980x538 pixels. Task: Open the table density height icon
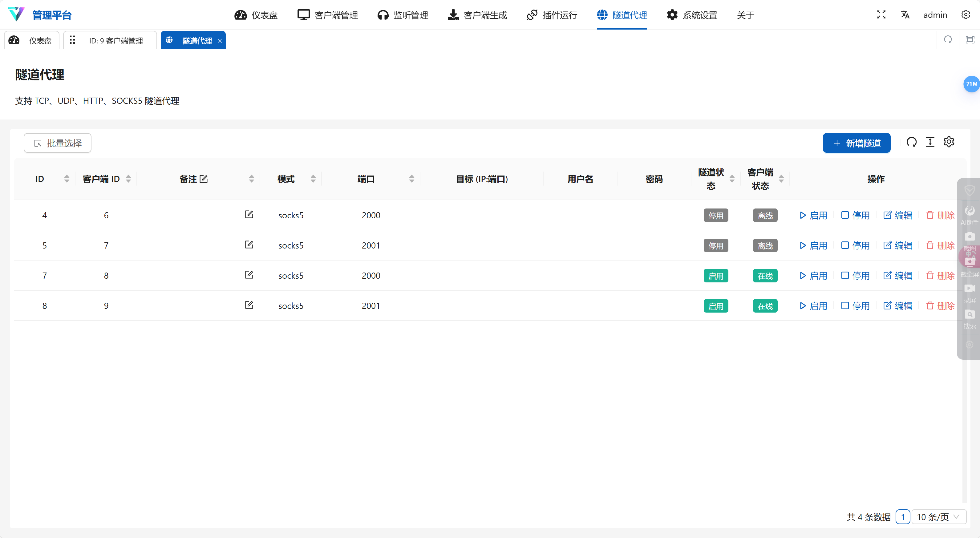click(930, 142)
